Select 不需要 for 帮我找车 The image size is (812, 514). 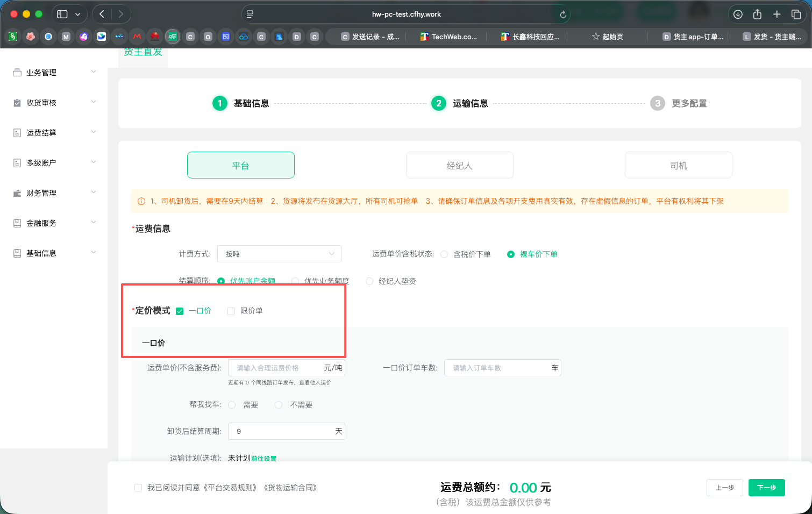pos(279,405)
